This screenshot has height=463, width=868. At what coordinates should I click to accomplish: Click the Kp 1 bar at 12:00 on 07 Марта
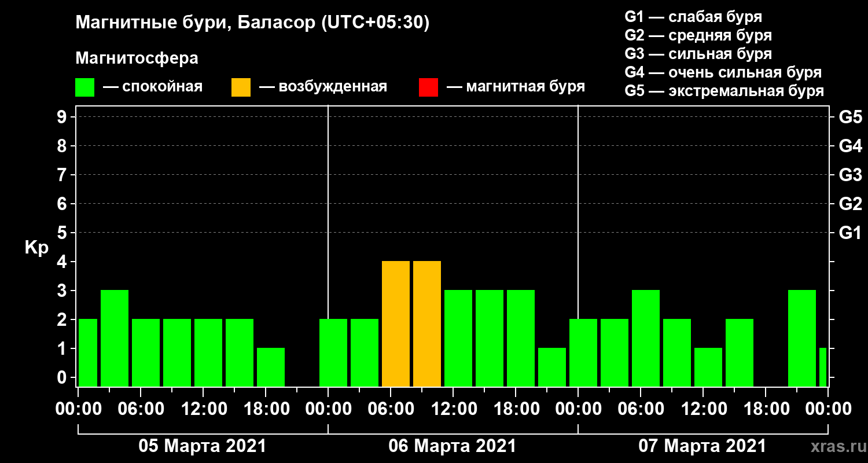pos(708,367)
